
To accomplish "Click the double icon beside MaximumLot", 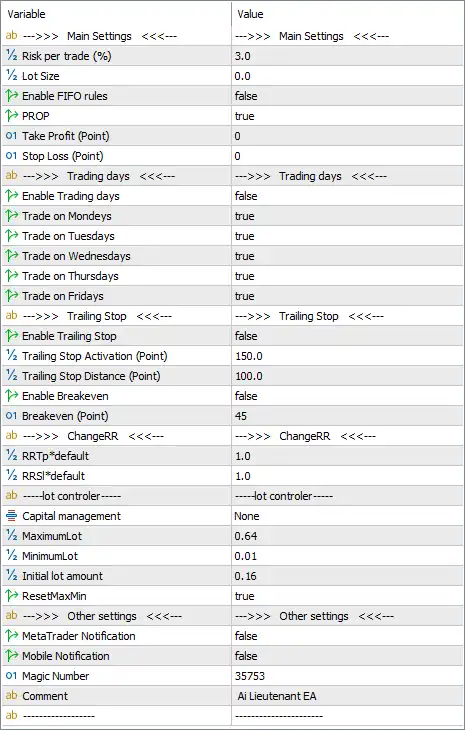I will click(x=11, y=536).
